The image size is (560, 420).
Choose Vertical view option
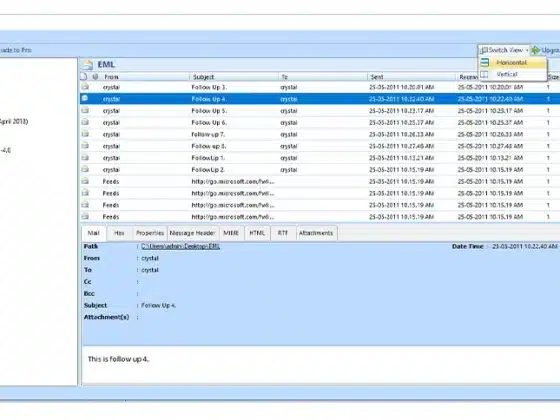point(512,74)
